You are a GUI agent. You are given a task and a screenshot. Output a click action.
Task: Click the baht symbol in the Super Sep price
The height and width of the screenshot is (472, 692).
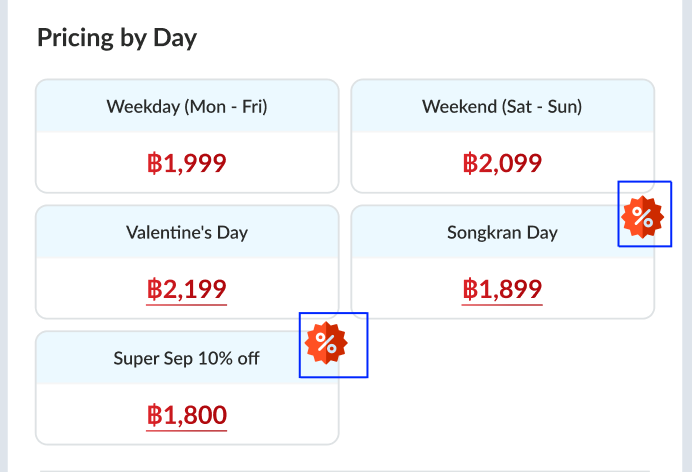155,415
